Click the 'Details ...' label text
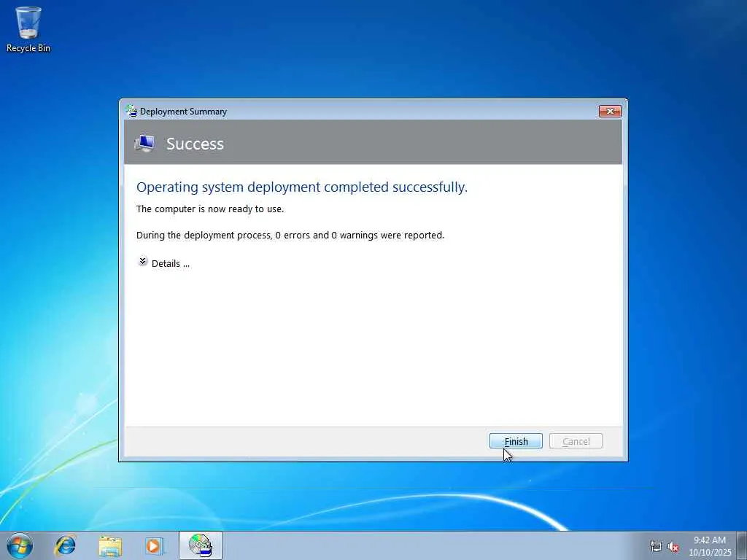Screen dimensions: 747x560 [x=170, y=263]
